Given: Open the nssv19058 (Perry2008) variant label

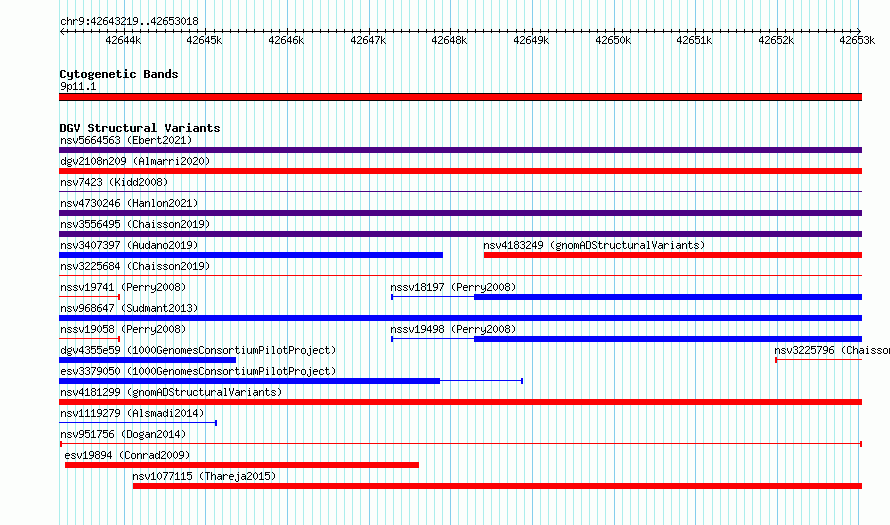Looking at the screenshot, I should [x=123, y=329].
